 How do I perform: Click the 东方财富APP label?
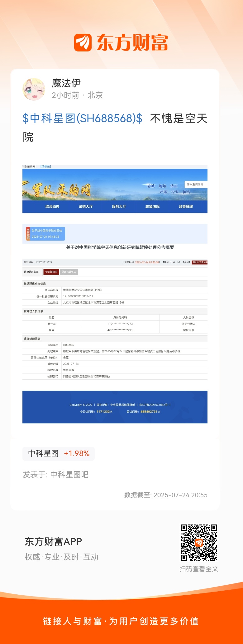pos(53,542)
